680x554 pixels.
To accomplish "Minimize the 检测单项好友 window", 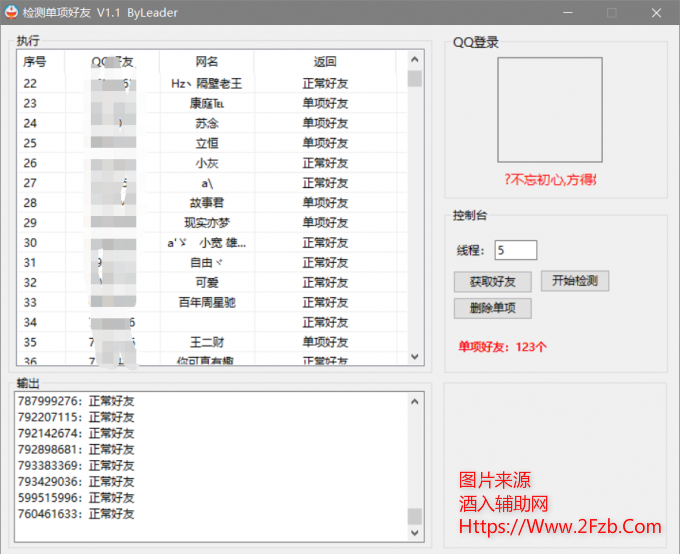I will (568, 13).
